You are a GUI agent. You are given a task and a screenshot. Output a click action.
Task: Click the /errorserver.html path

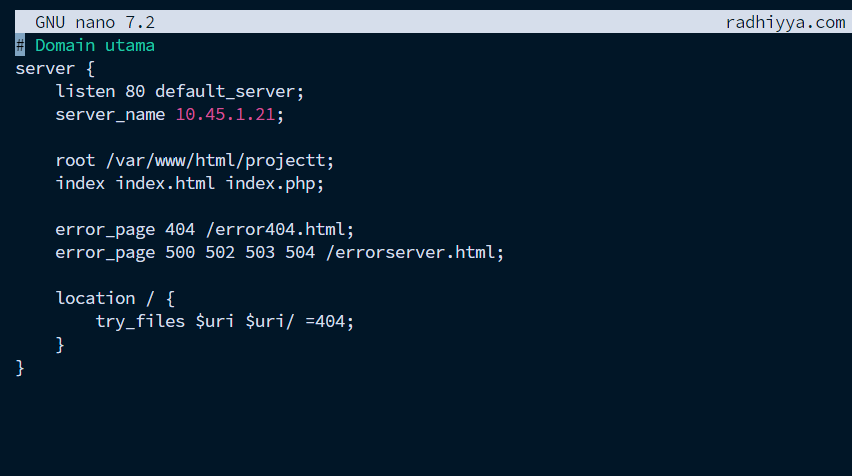click(x=413, y=252)
